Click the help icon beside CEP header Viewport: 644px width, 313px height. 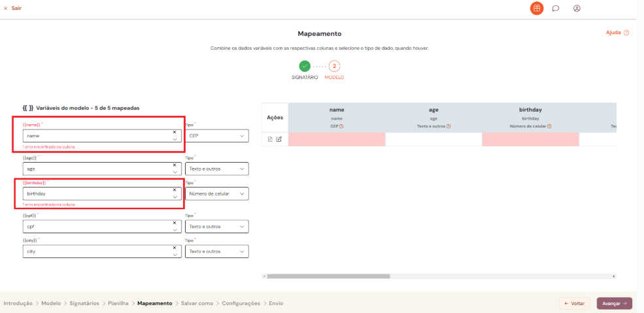pos(341,126)
